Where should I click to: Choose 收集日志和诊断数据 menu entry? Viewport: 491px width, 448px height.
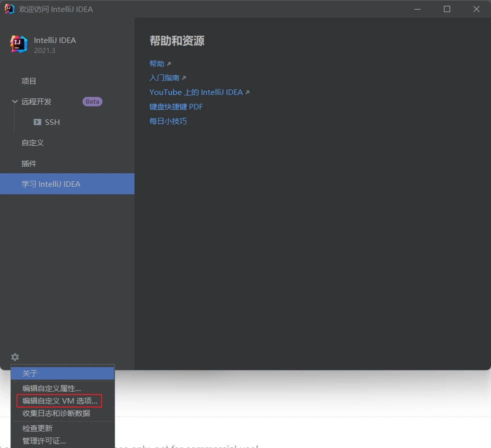(x=62, y=413)
